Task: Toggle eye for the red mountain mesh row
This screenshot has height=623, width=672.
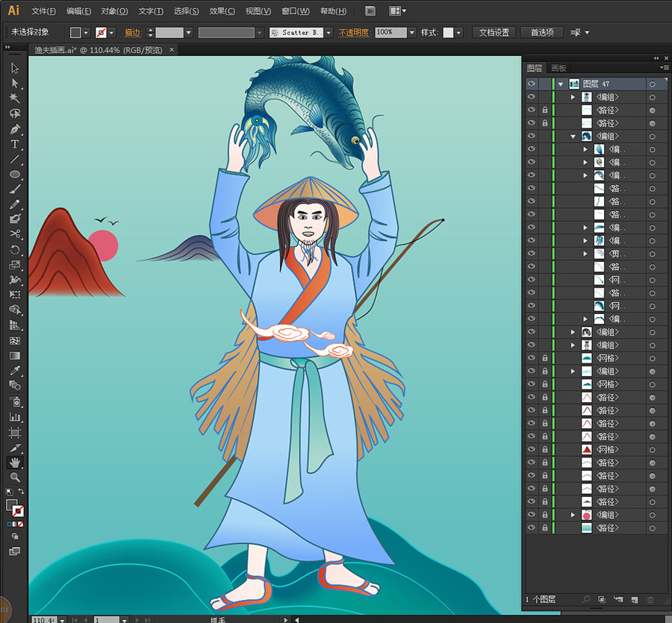Action: click(532, 450)
